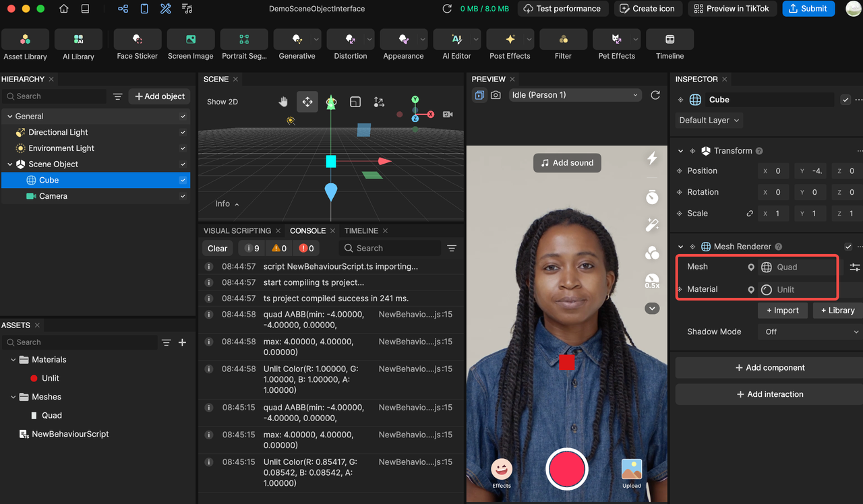Open hierarchy filter options
This screenshot has width=863, height=504.
point(117,97)
